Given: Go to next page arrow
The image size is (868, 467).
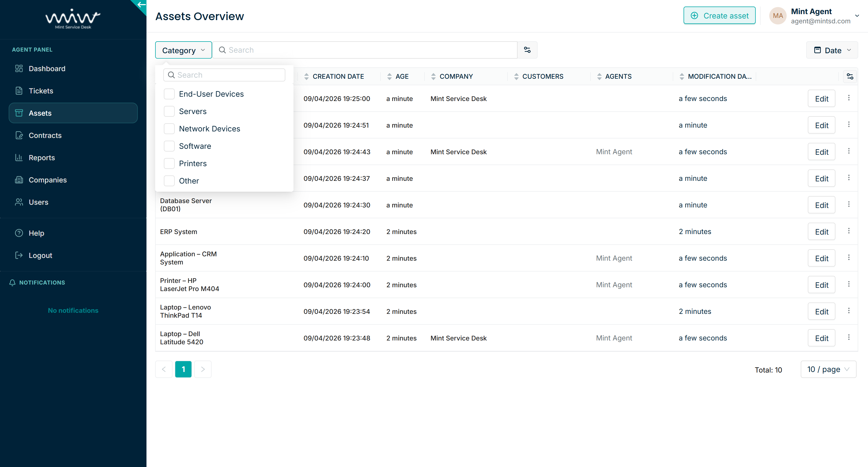Looking at the screenshot, I should [203, 369].
